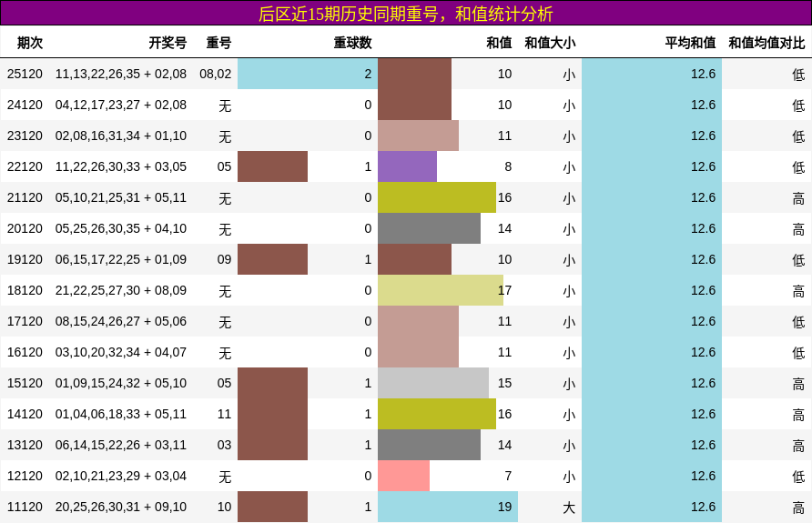Select period cell 24120
The width and height of the screenshot is (812, 523).
tap(25, 105)
